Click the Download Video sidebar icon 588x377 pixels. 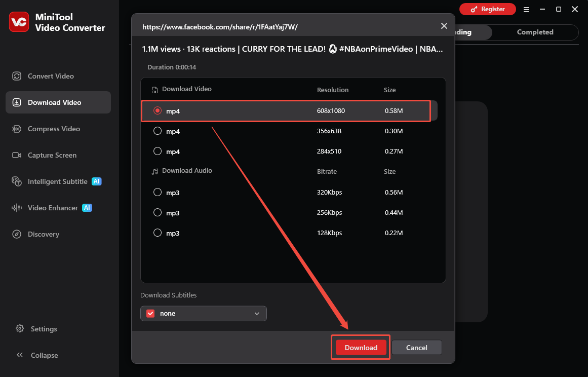(x=17, y=102)
